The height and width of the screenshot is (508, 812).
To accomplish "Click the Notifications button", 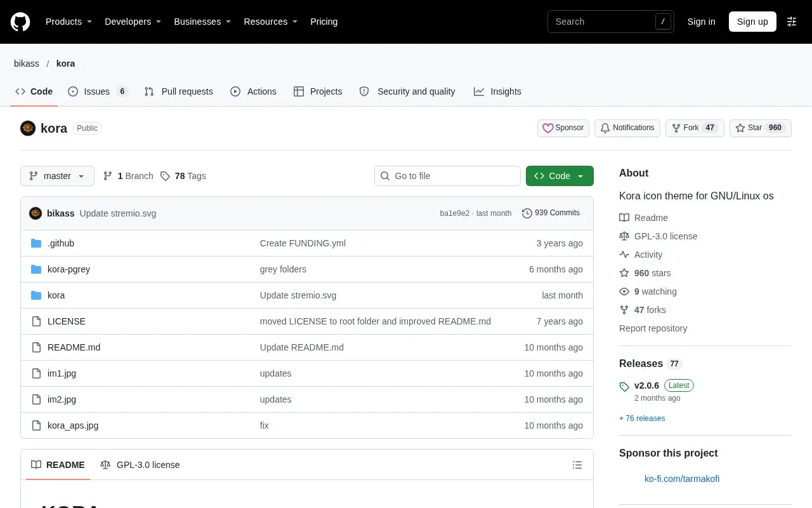I will (x=627, y=128).
